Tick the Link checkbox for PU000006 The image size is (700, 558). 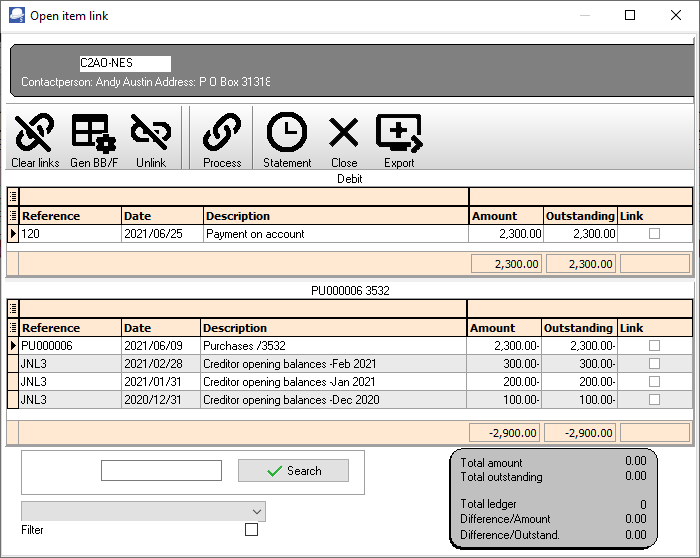pos(654,346)
